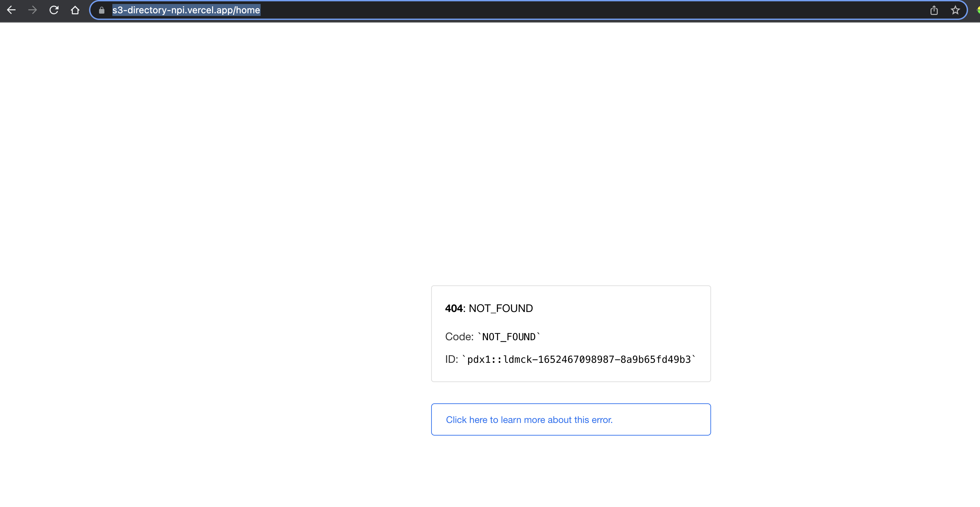
Task: Open the share options menu
Action: [x=934, y=10]
